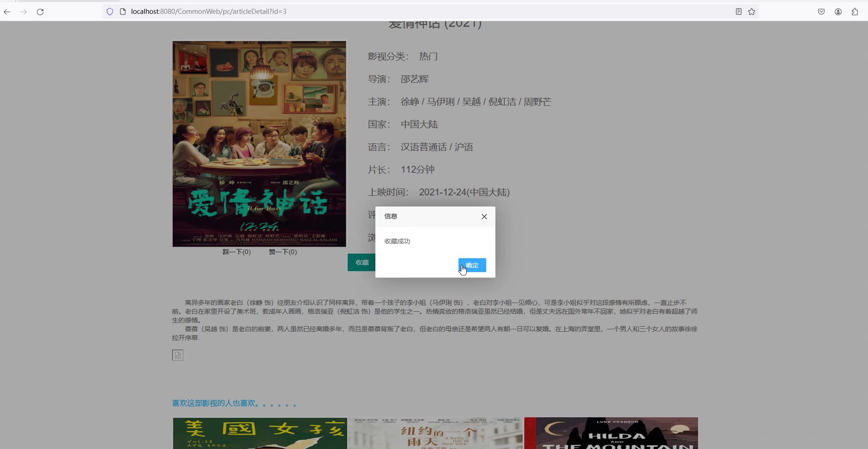Open the Pocket save icon
Viewport: 868px width, 449px height.
821,12
